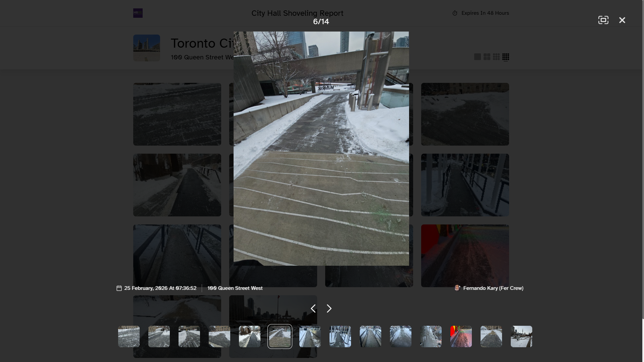Click the timer icon beside Expires
644x362 pixels.
pos(455,13)
